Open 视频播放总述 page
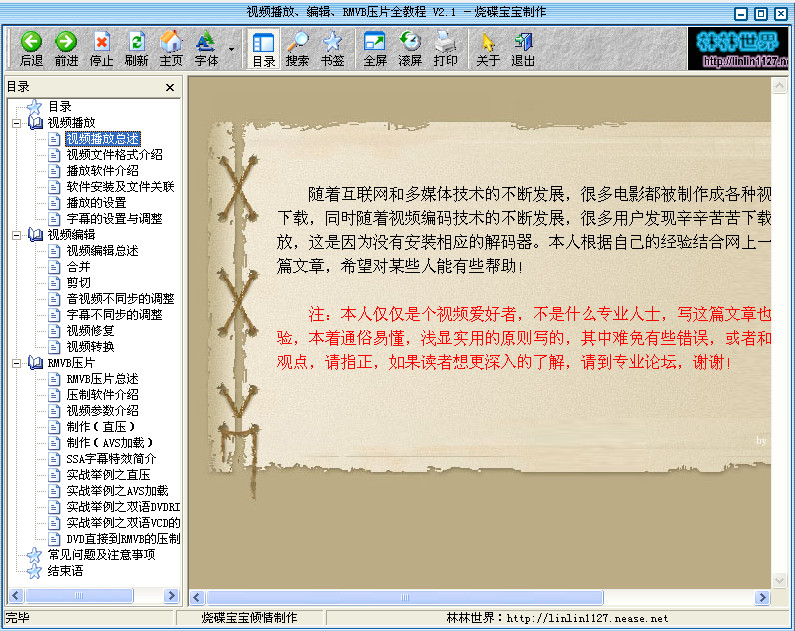Viewport: 795px width, 631px height. coord(102,139)
